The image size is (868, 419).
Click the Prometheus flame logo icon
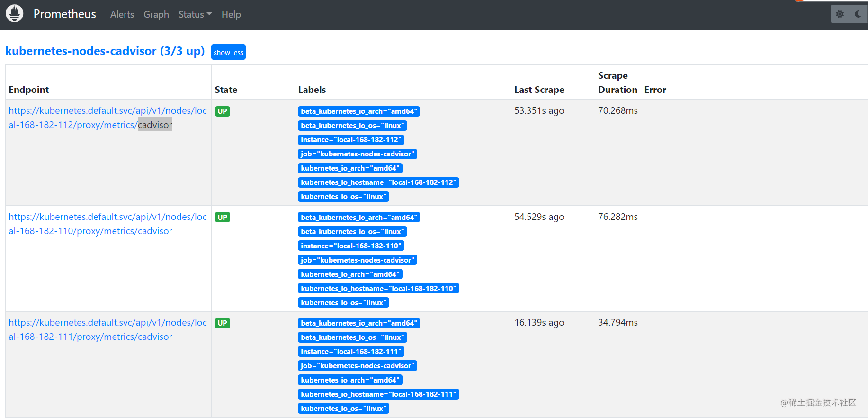click(x=15, y=14)
